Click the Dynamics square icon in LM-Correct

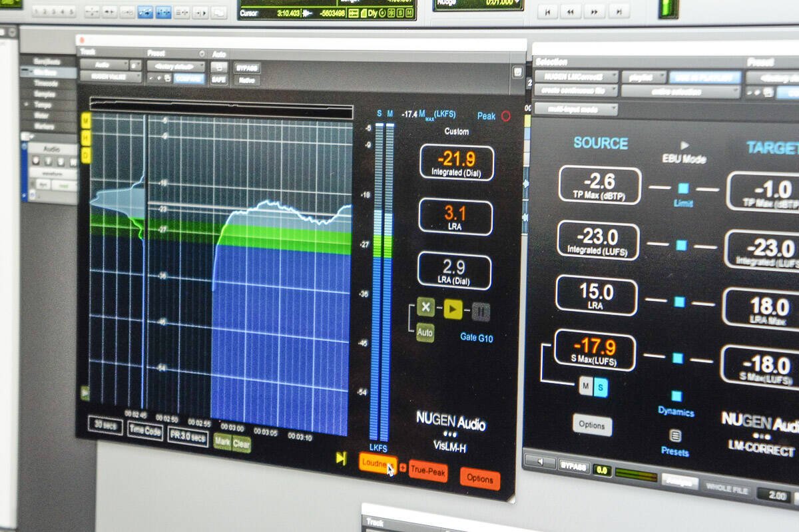pyautogui.click(x=676, y=396)
